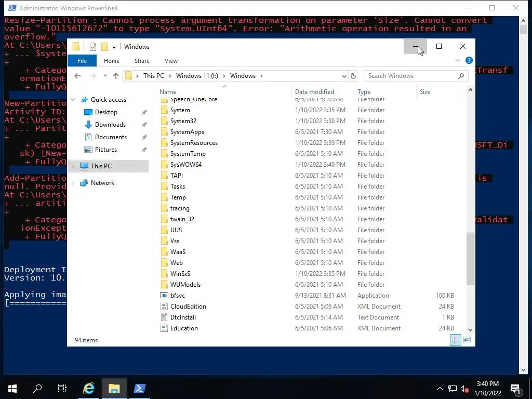The height and width of the screenshot is (399, 532).
Task: Select the Education XML file icon
Action: pos(164,328)
